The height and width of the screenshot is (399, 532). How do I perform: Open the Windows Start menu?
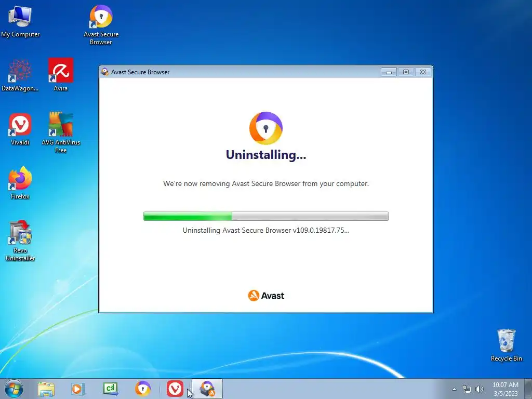[14, 389]
